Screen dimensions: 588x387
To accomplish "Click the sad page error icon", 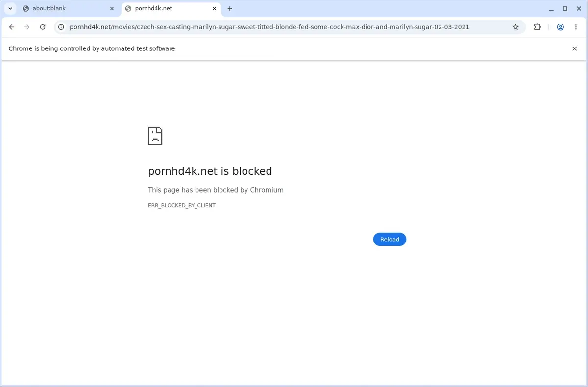I will (155, 136).
